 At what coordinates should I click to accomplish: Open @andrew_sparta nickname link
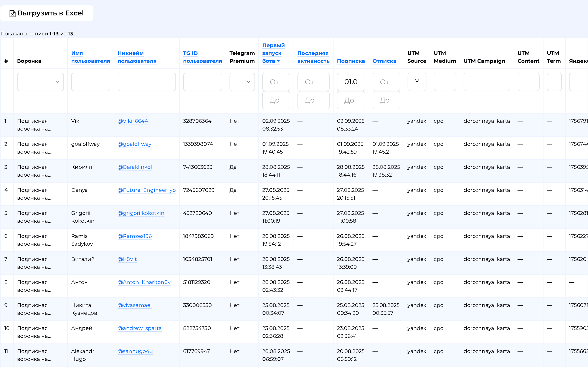click(139, 328)
